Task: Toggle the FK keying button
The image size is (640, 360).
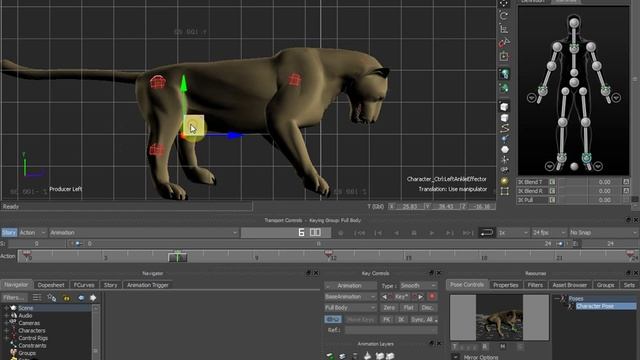Action: click(387, 320)
